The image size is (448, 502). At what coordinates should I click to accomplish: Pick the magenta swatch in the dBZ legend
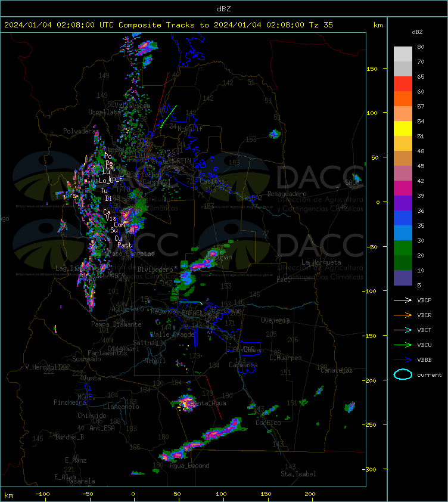[403, 188]
